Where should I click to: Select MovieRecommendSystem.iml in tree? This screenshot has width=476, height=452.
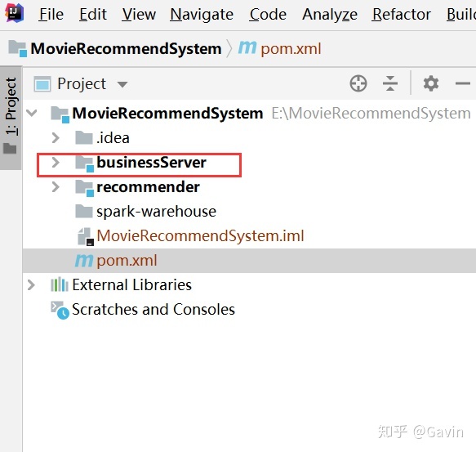tap(249, 236)
